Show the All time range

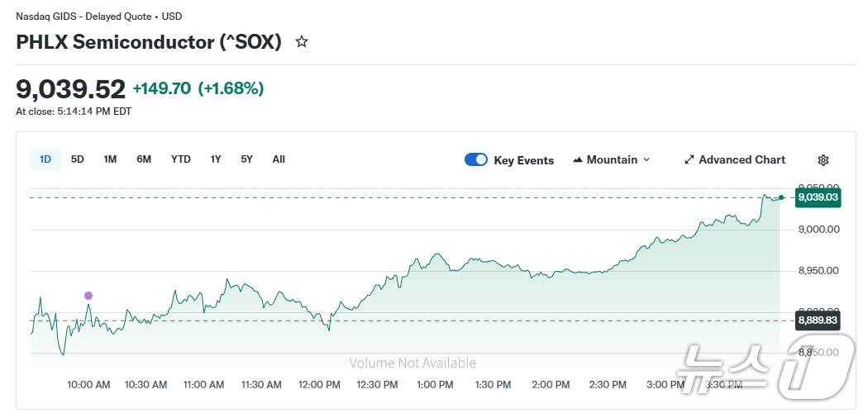tap(279, 159)
